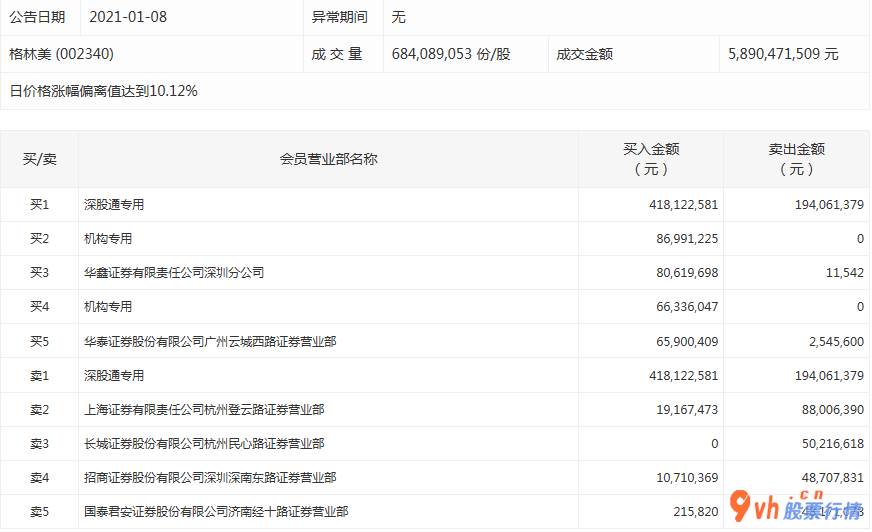This screenshot has height=532, width=872.
Task: Click the 日价格涨幅偏离值达到10.12% note
Action: point(103,91)
